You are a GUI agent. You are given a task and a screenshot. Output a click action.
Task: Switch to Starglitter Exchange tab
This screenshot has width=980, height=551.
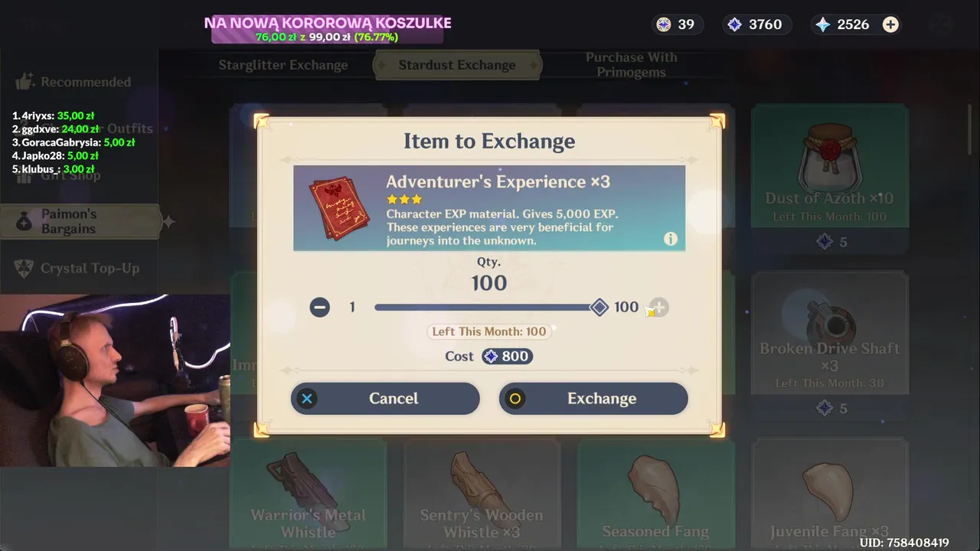(283, 65)
